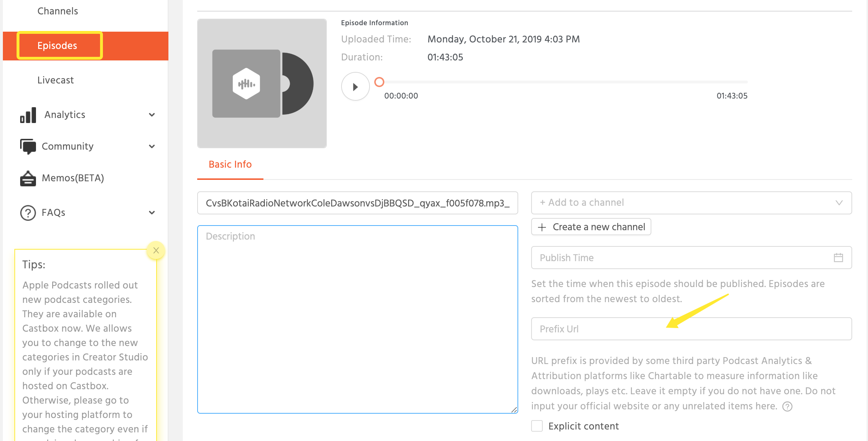Click the Publish Time calendar icon
The height and width of the screenshot is (441, 868).
tap(838, 258)
